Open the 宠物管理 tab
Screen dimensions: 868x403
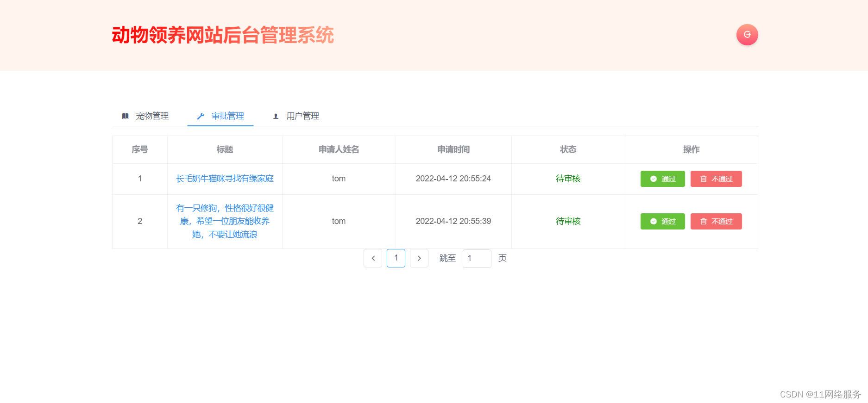(145, 116)
